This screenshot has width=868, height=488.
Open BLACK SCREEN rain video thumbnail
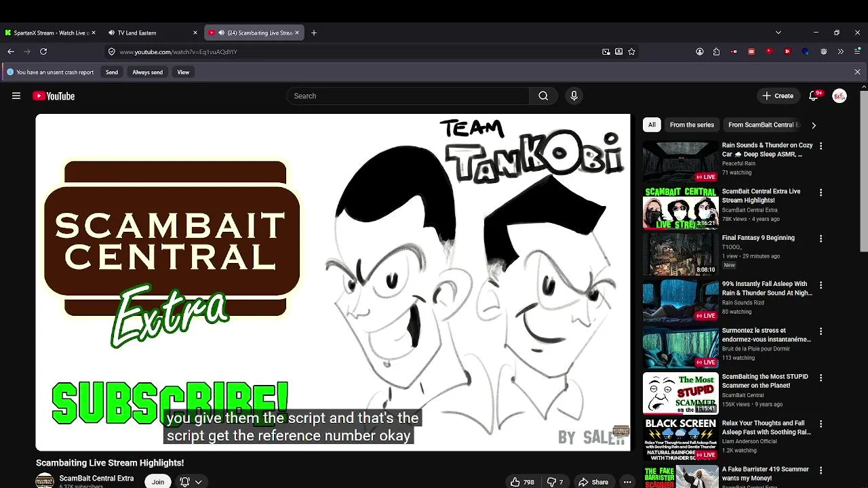click(680, 439)
